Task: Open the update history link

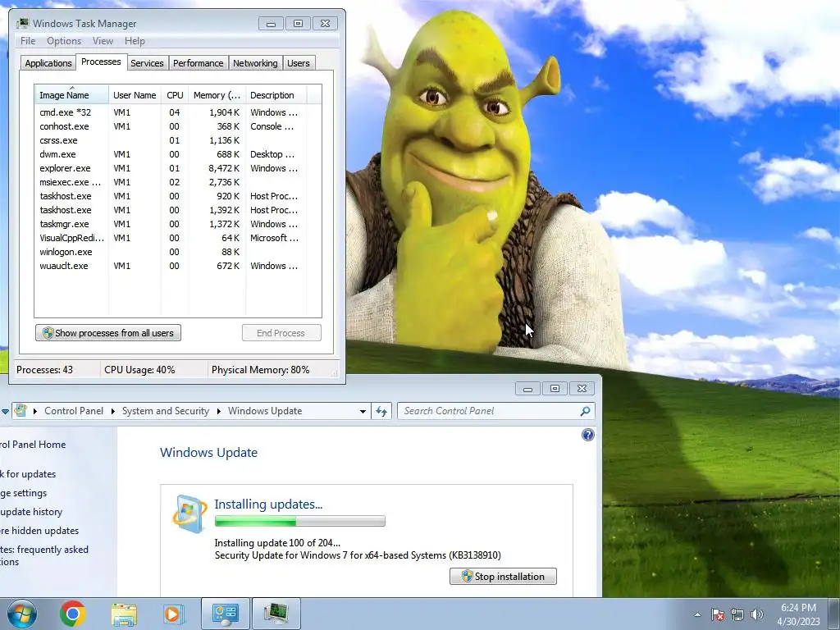Action: (31, 512)
